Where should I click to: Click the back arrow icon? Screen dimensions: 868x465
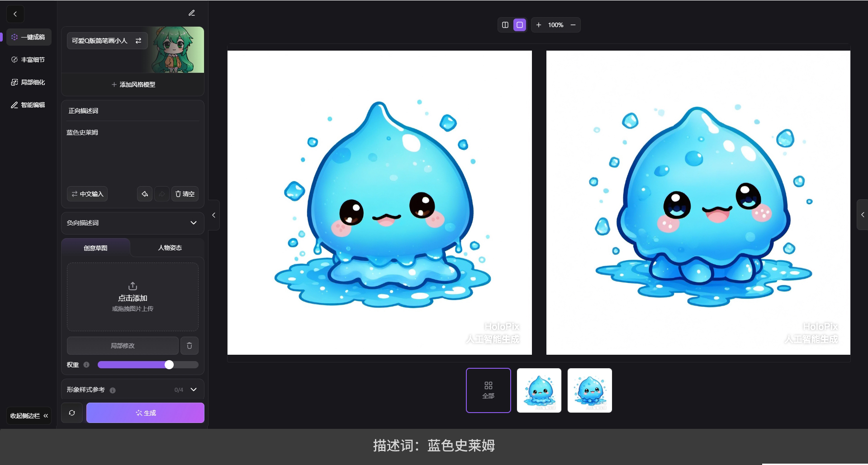15,14
